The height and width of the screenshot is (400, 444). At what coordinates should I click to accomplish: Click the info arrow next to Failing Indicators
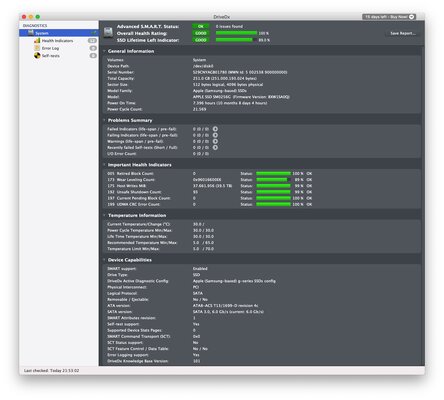(215, 135)
